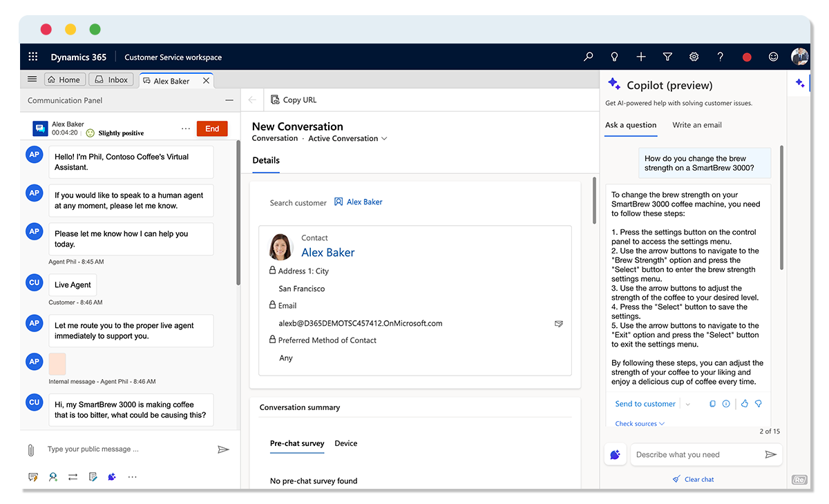This screenshot has width=829, height=504.
Task: Open more options beside End button
Action: point(185,128)
